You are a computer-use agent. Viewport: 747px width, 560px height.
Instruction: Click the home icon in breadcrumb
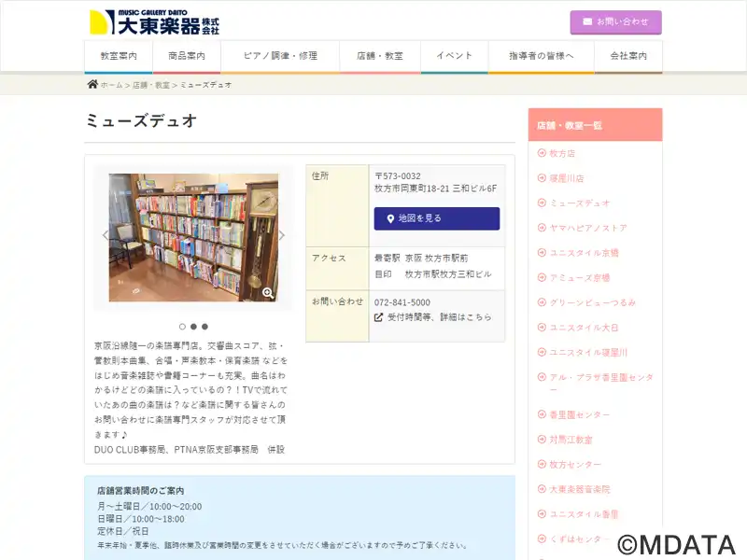(x=92, y=84)
